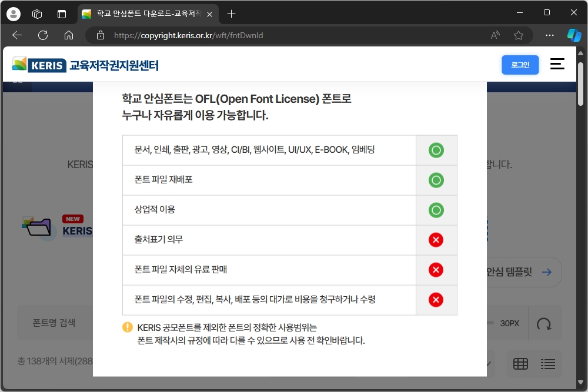Viewport: 588px width, 392px height.
Task: Open a new browser tab
Action: coord(231,14)
